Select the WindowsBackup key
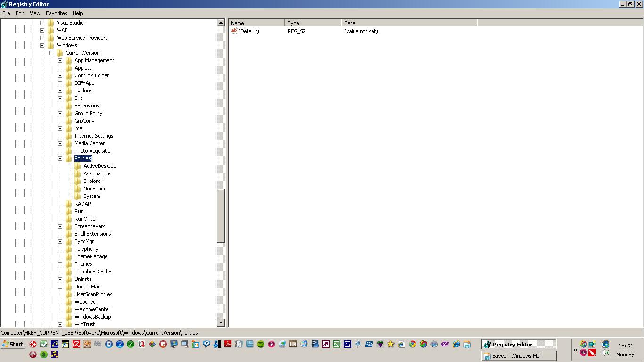The image size is (644, 362). [x=92, y=317]
